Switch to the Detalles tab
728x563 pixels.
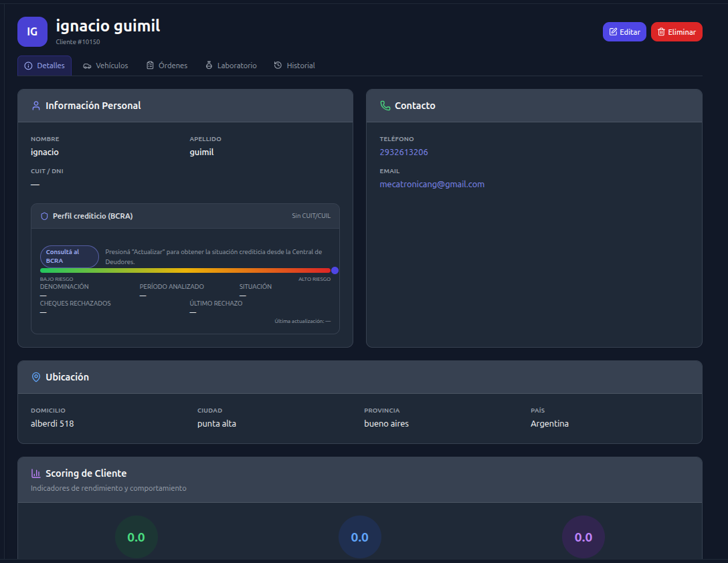click(45, 66)
